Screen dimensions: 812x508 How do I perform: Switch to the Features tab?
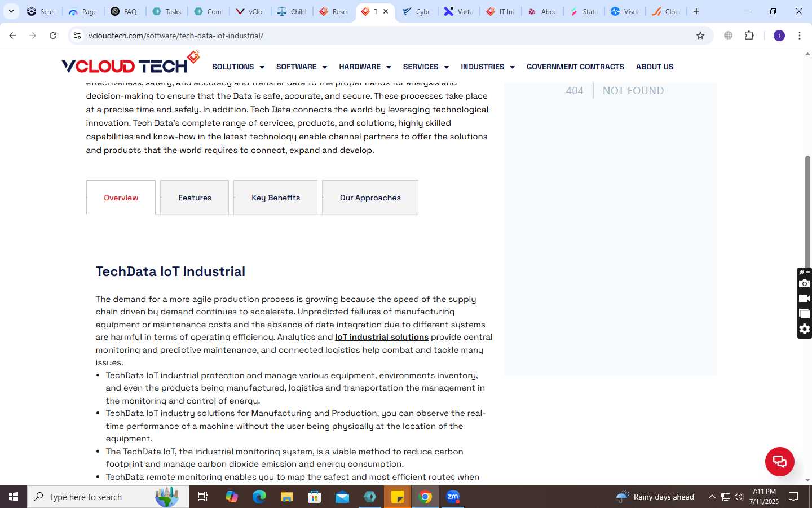pos(195,198)
